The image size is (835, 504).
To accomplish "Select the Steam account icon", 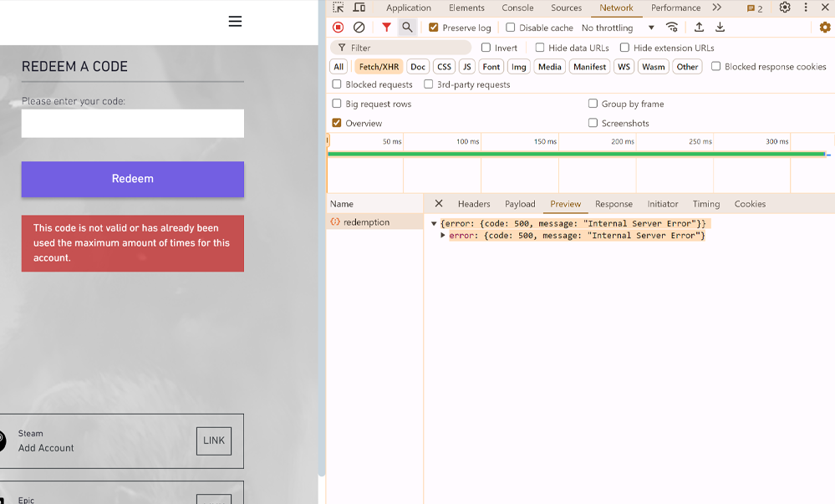I will (x=2, y=441).
